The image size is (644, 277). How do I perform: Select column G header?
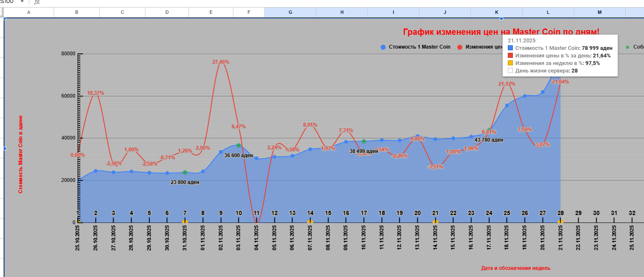pos(290,13)
